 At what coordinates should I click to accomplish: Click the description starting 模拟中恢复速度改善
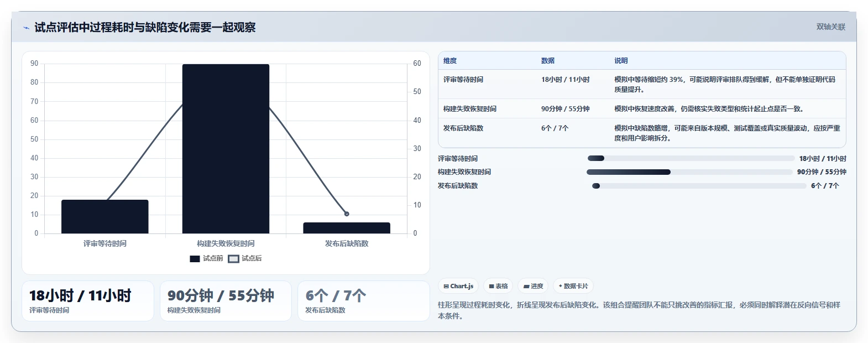pyautogui.click(x=709, y=109)
